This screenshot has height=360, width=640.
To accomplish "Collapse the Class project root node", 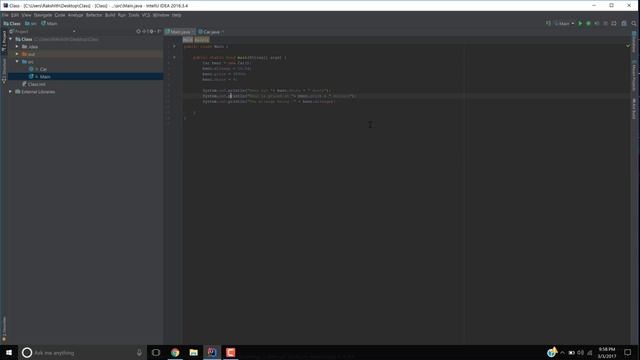I will click(x=11, y=39).
